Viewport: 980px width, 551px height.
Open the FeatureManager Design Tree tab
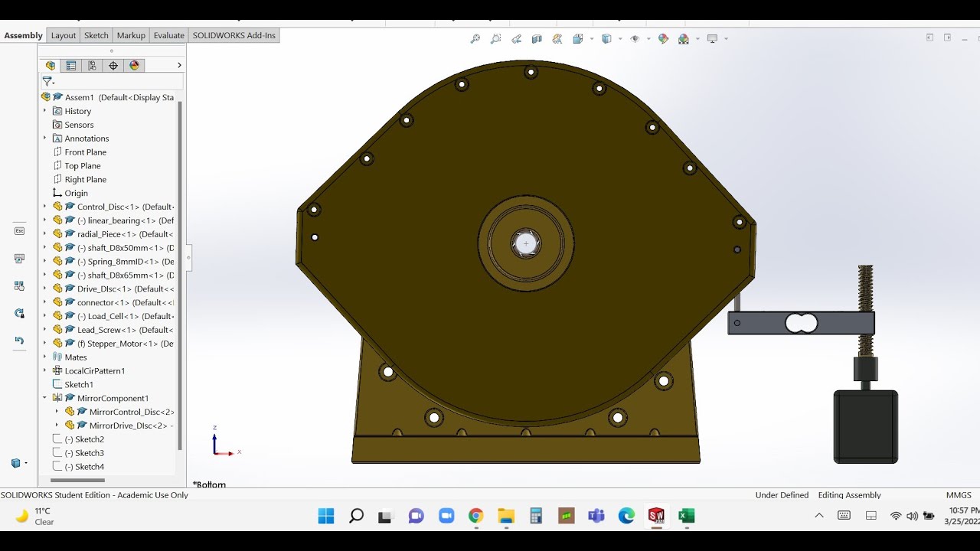point(51,66)
